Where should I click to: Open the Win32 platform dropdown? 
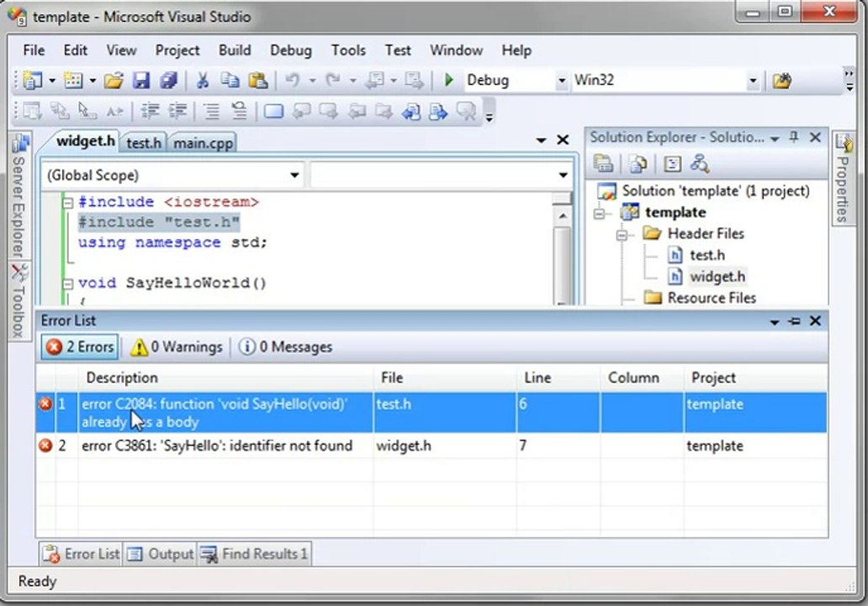[x=753, y=81]
